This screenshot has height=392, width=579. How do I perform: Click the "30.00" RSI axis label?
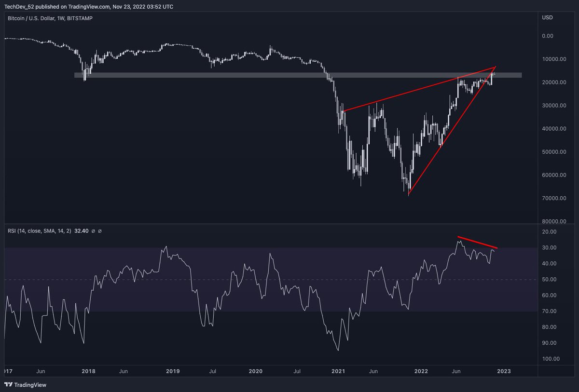tap(549, 248)
